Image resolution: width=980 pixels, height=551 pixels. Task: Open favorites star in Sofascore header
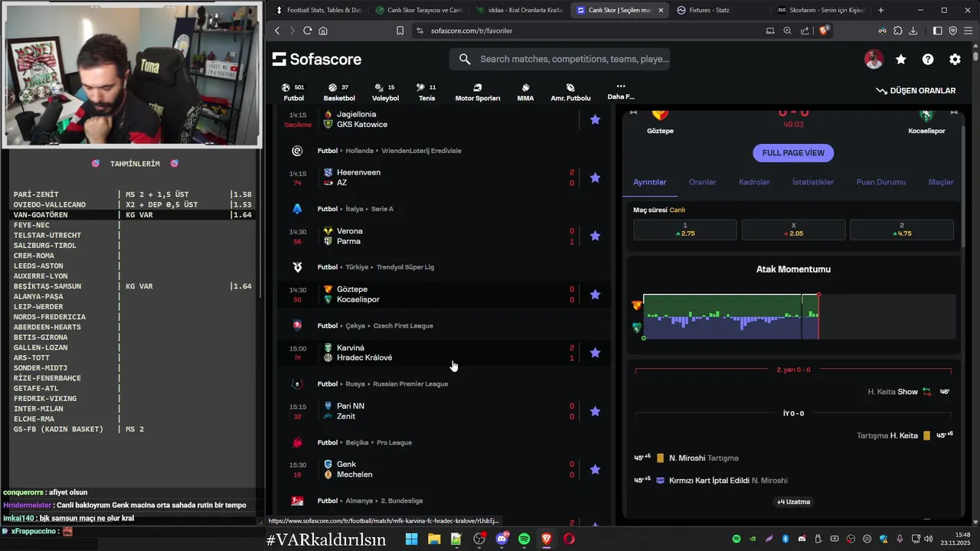[x=901, y=59]
